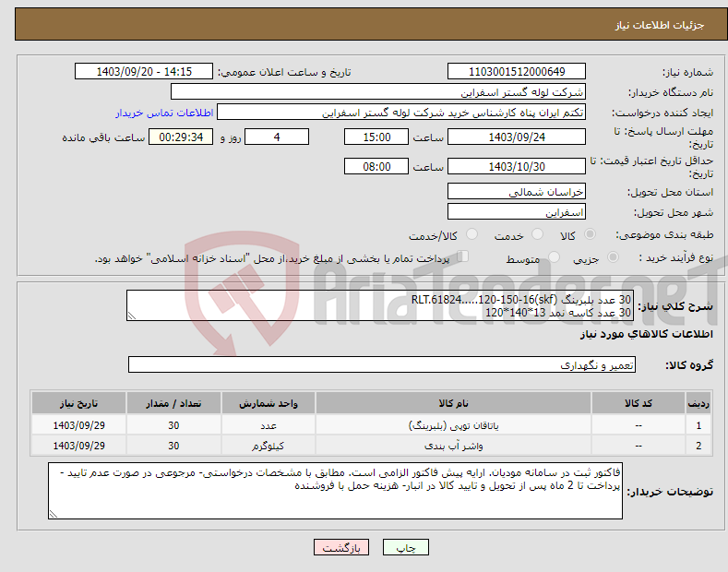The height and width of the screenshot is (572, 728).
Task: Click the ردیف column header
Action: (698, 403)
